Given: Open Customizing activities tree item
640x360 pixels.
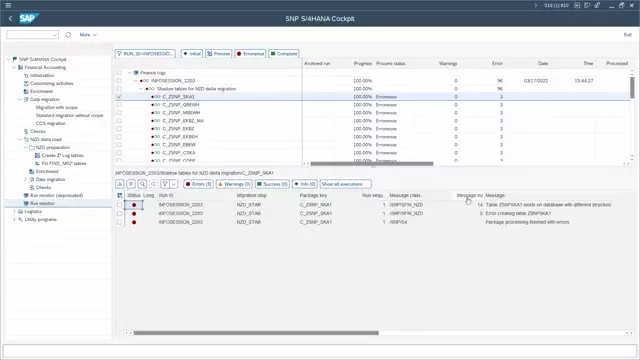Looking at the screenshot, I should point(51,83).
